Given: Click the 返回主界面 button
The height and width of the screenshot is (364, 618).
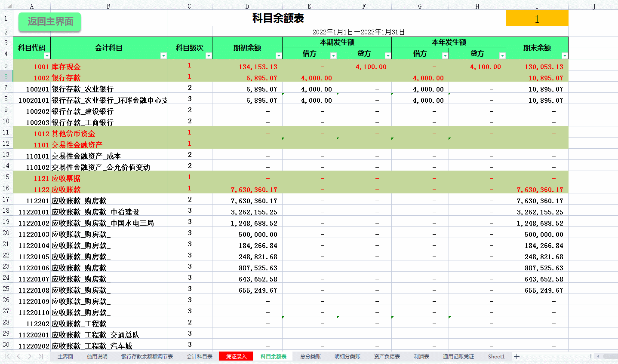Looking at the screenshot, I should click(49, 21).
